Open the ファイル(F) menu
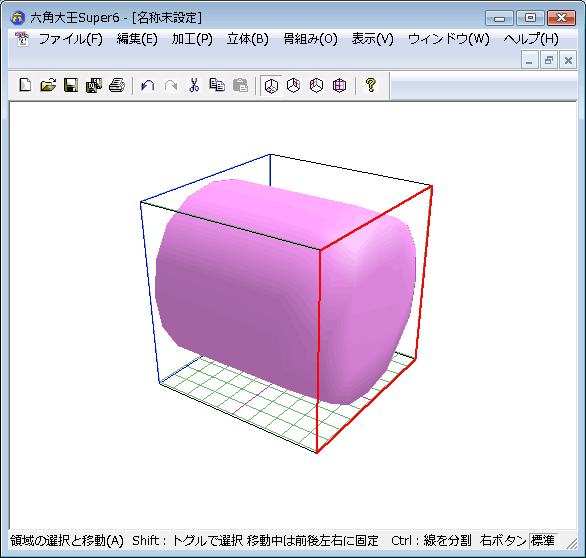This screenshot has height=558, width=586. click(x=71, y=39)
